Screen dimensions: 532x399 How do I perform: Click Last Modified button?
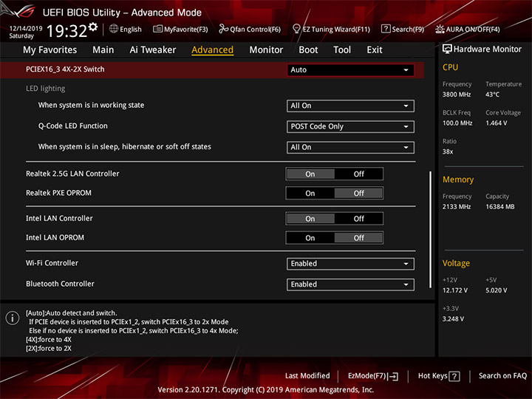click(307, 376)
